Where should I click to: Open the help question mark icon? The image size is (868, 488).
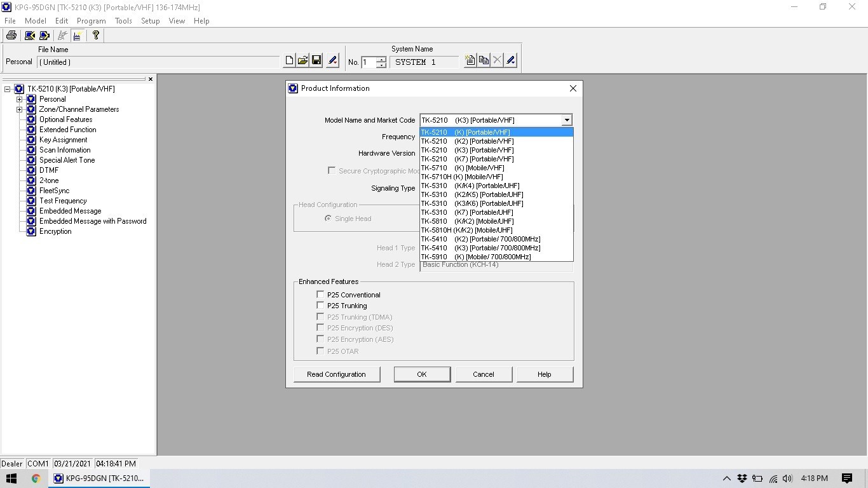pyautogui.click(x=96, y=36)
